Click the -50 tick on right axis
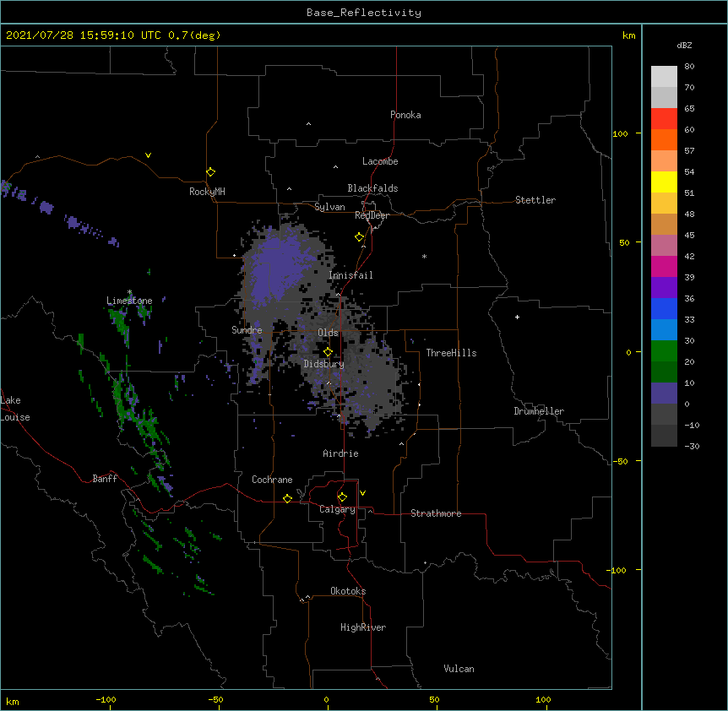 (620, 461)
